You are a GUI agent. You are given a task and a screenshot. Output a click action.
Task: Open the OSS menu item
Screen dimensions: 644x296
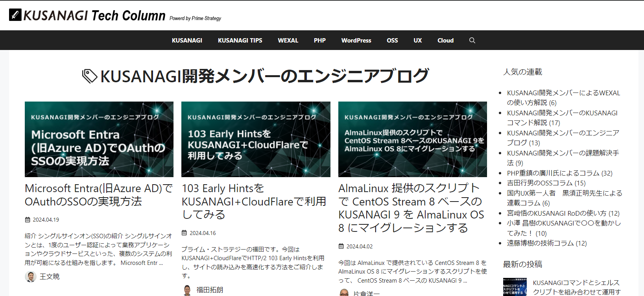(x=392, y=40)
